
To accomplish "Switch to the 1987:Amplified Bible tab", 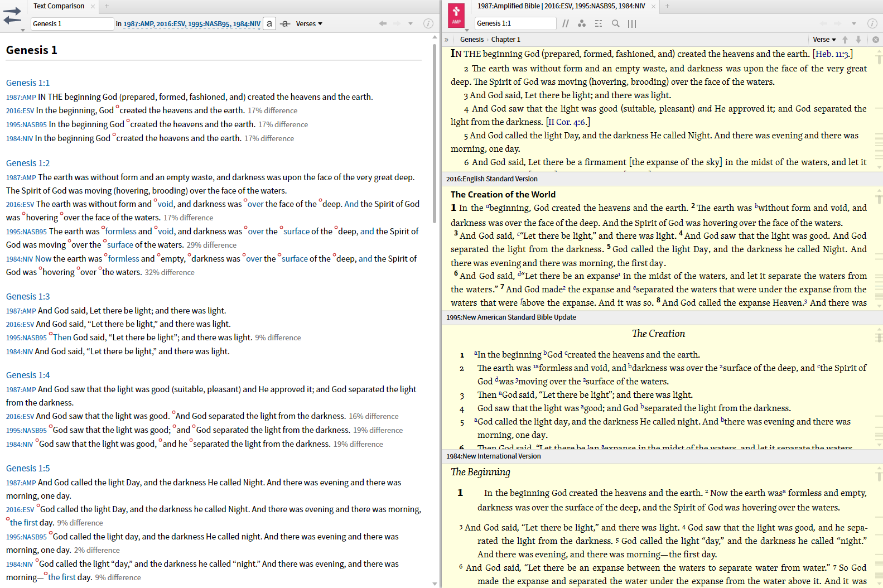I will [x=561, y=6].
